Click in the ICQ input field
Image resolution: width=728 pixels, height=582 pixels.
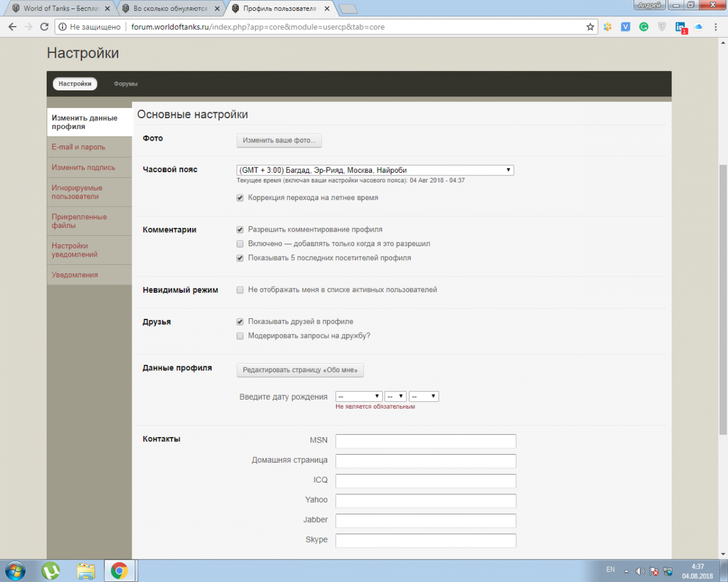426,481
